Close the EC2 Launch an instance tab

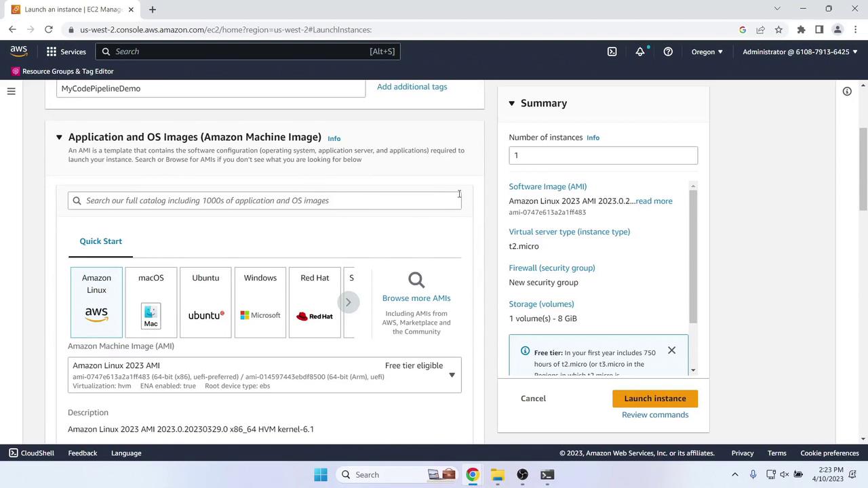pos(131,9)
